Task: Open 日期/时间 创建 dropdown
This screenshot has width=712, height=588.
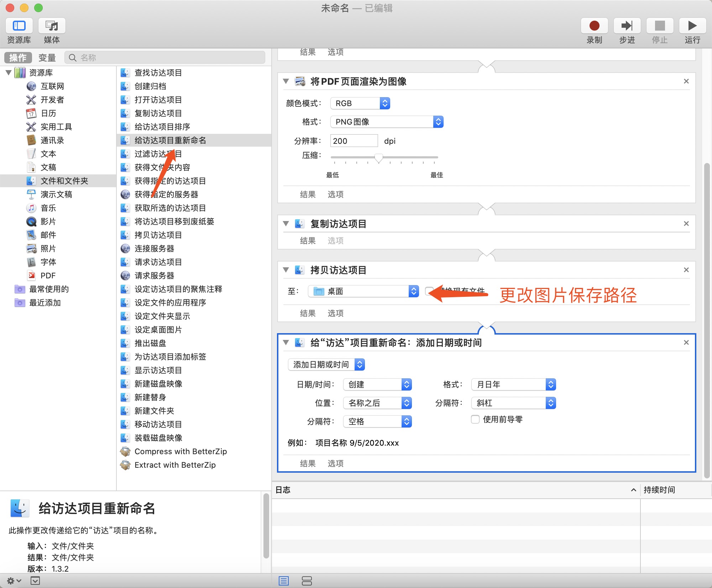Action: [377, 384]
